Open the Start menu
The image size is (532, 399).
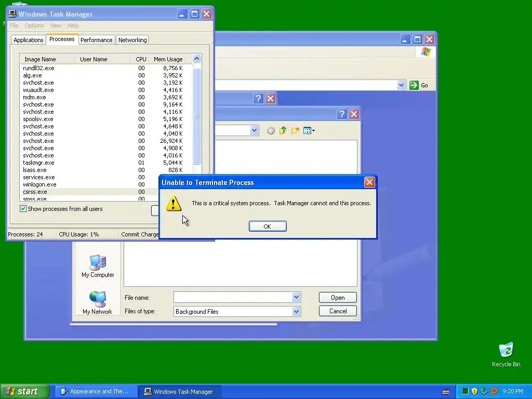pyautogui.click(x=24, y=391)
